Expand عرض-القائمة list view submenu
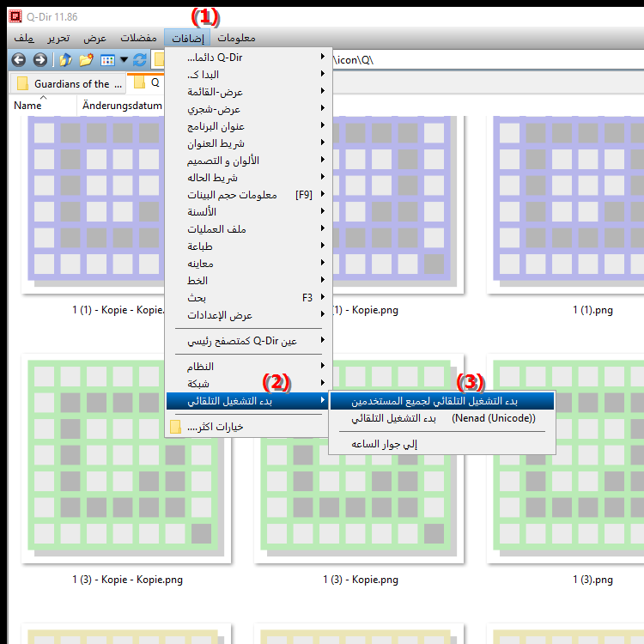 [x=247, y=92]
